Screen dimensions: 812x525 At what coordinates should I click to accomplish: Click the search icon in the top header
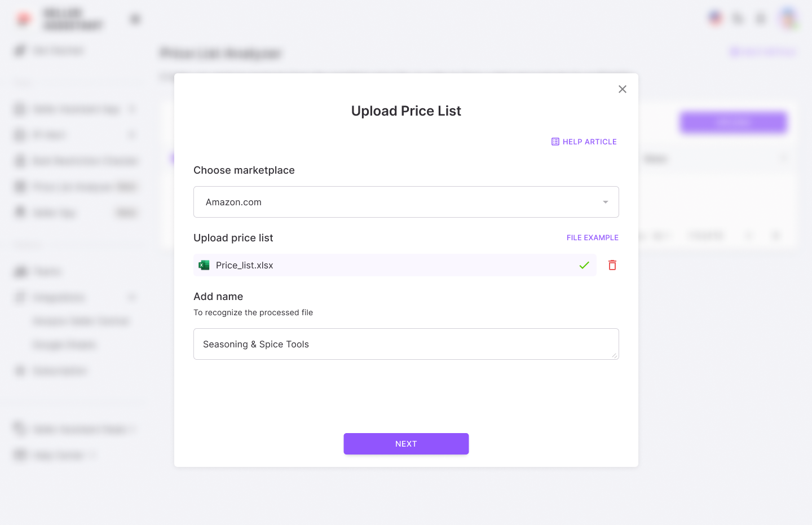[x=738, y=18]
